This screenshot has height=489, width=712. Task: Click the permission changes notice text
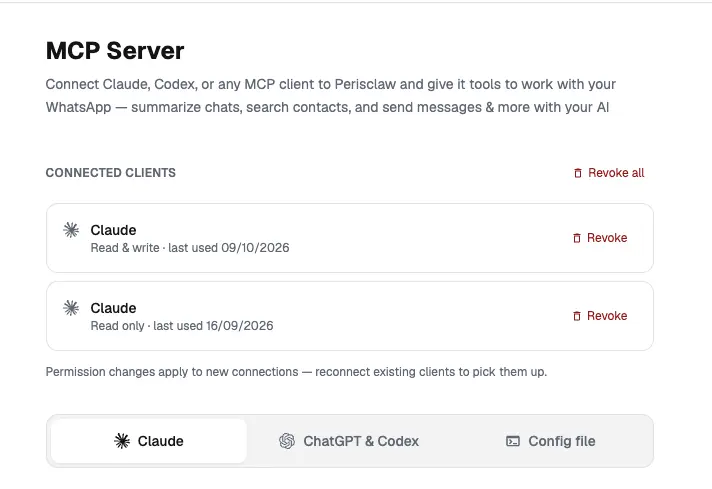297,372
